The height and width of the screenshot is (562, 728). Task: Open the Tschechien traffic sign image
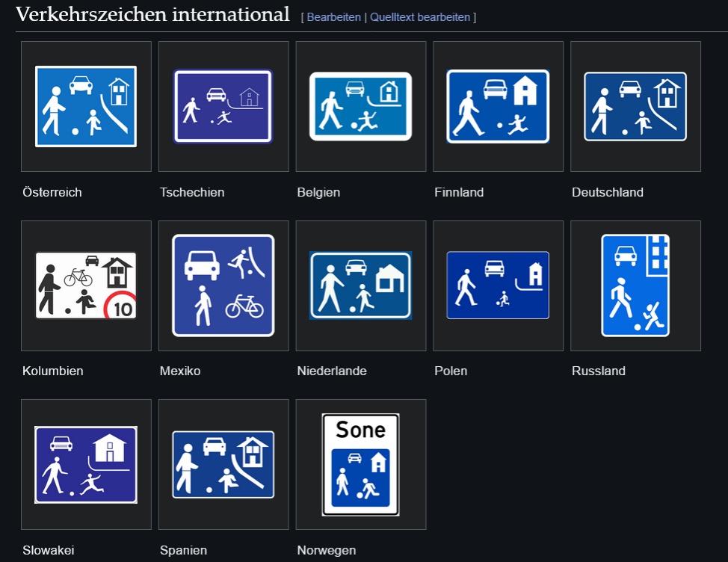coord(223,106)
